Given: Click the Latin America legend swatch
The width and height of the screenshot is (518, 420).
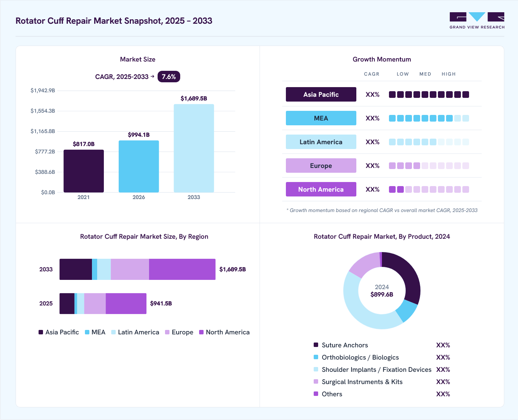Looking at the screenshot, I should click(113, 332).
